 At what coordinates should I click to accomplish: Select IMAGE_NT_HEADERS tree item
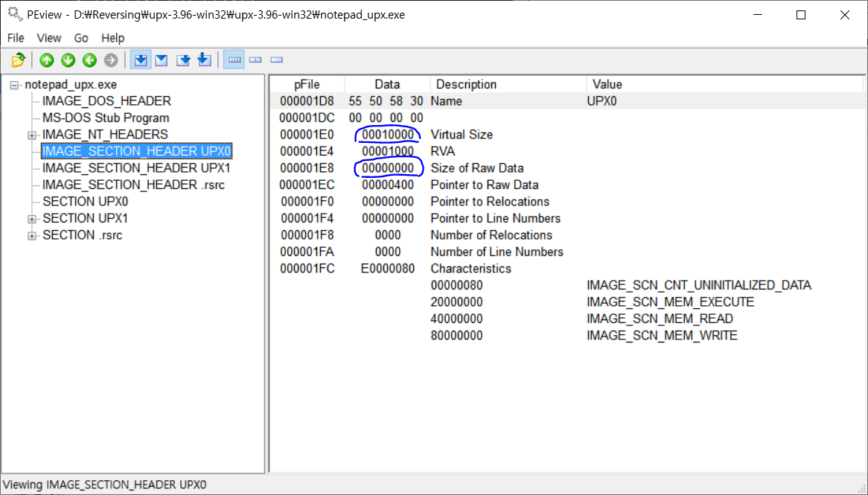click(x=105, y=135)
